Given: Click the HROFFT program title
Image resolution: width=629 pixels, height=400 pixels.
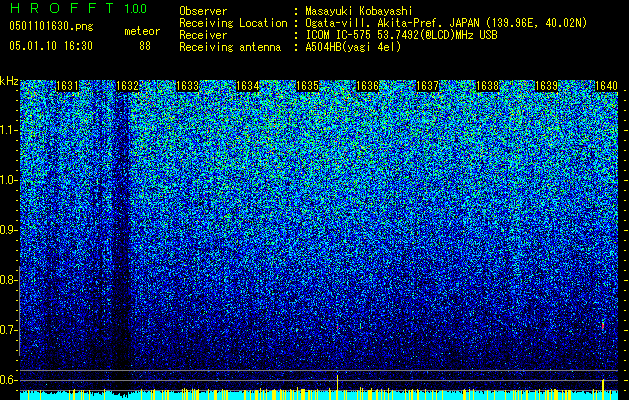Looking at the screenshot, I should coord(62,8).
